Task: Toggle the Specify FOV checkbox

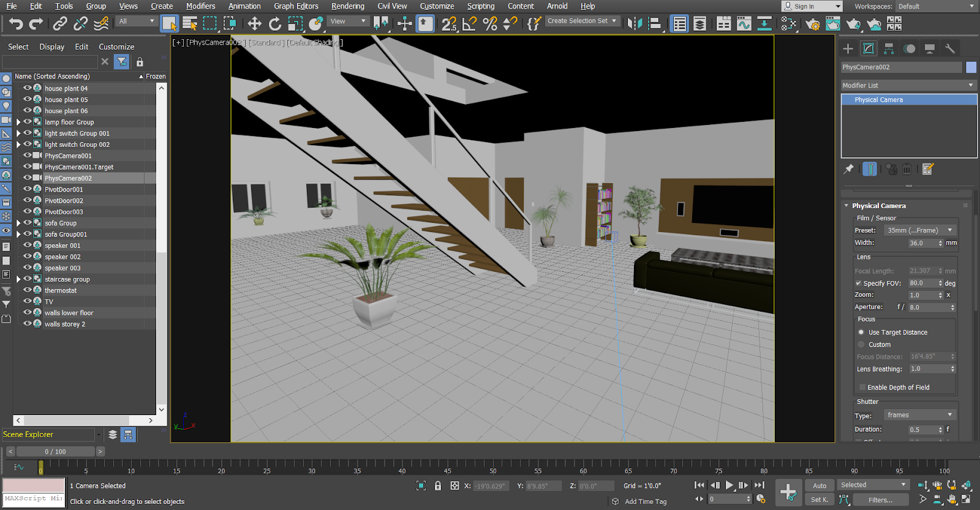Action: (x=858, y=283)
